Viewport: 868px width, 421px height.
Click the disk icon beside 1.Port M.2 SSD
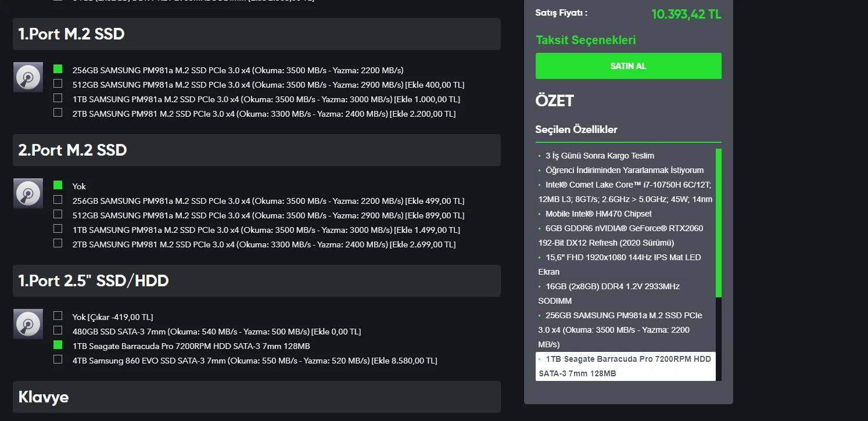coord(28,77)
